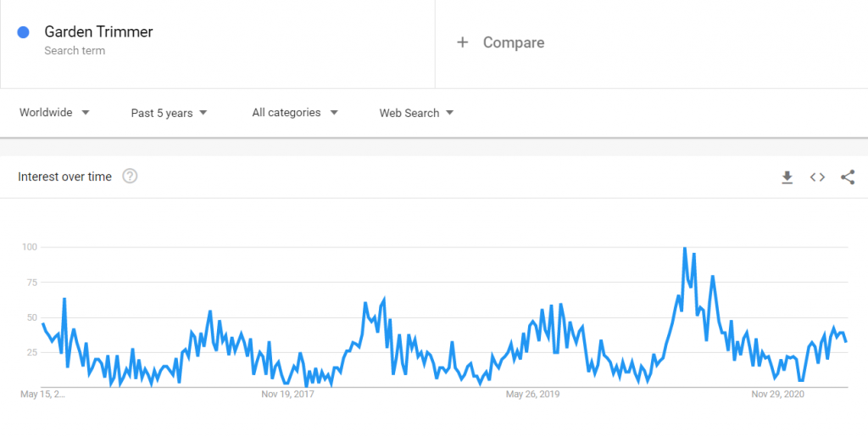This screenshot has height=437, width=868.
Task: Open the Worldwide region dropdown
Action: 54,113
